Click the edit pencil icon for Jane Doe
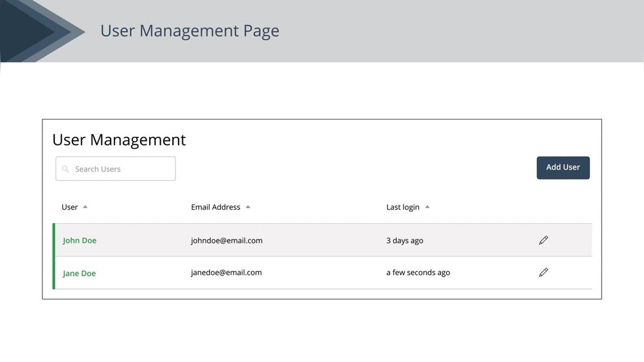The image size is (644, 362). (x=543, y=272)
